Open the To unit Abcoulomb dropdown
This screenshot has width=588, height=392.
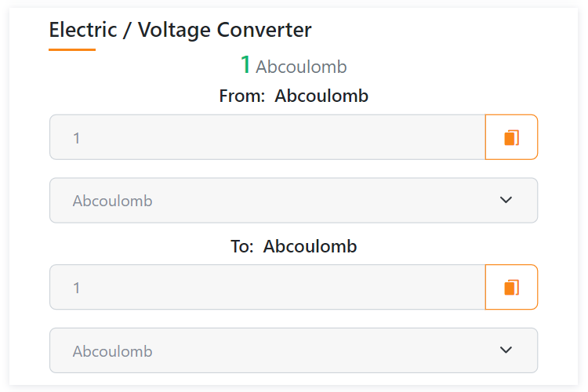pyautogui.click(x=294, y=350)
